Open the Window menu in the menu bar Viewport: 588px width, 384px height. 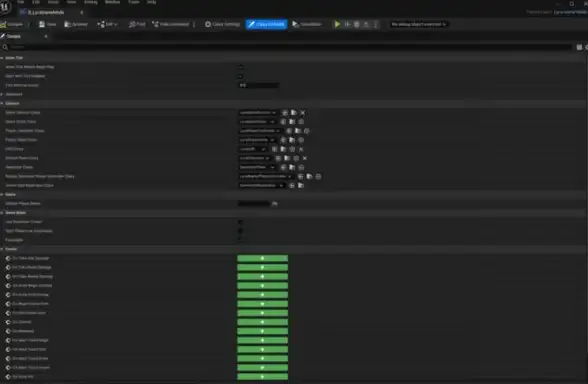[x=112, y=2]
